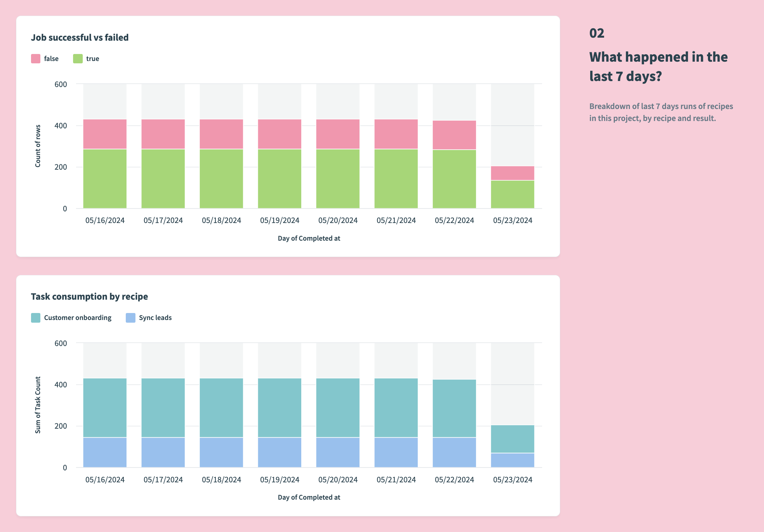Toggle the "false" series in the legend

pos(51,58)
